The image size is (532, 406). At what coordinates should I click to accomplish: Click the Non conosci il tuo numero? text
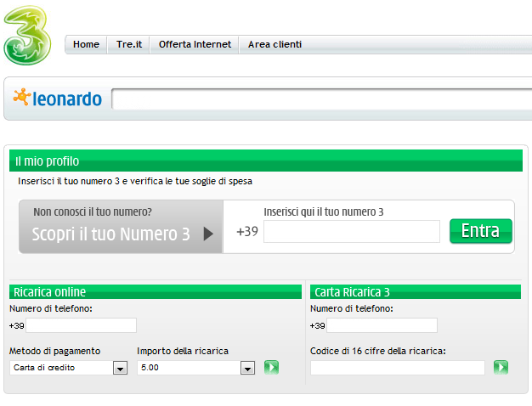click(x=93, y=212)
